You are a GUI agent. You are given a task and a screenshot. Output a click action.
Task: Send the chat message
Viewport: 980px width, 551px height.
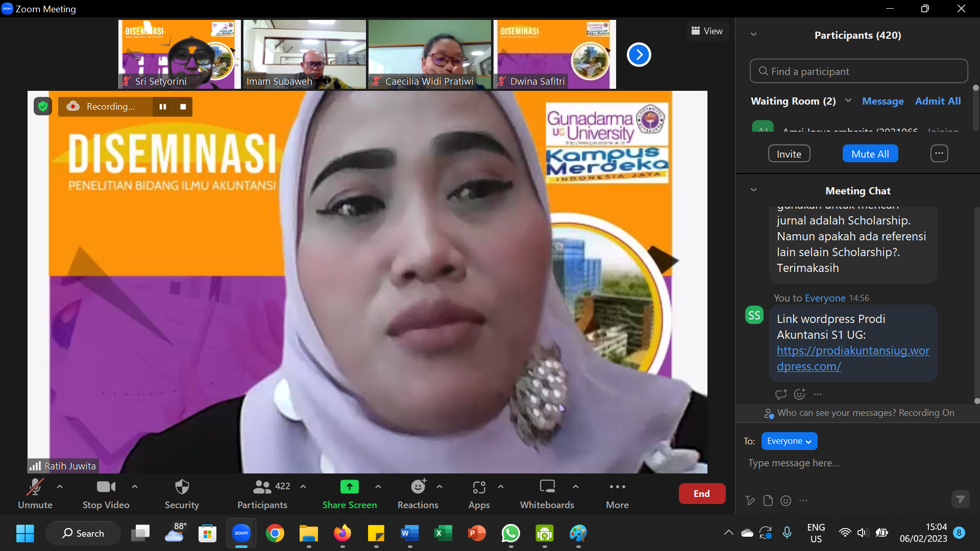coord(960,499)
